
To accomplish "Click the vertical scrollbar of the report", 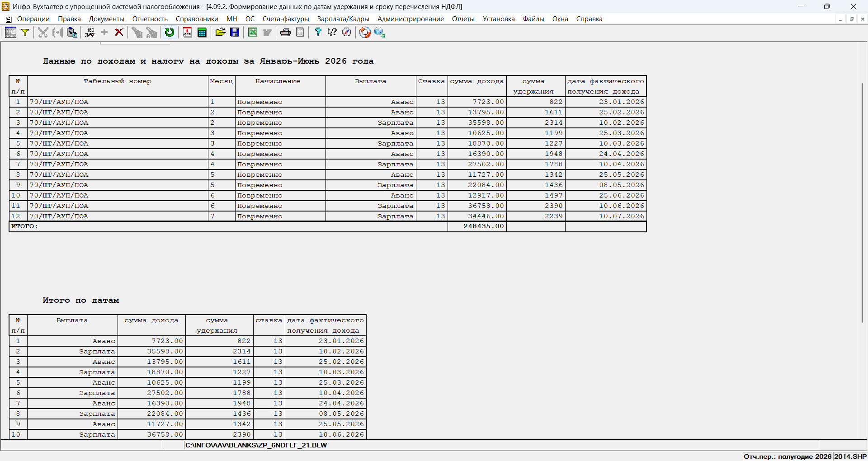I will [863, 202].
